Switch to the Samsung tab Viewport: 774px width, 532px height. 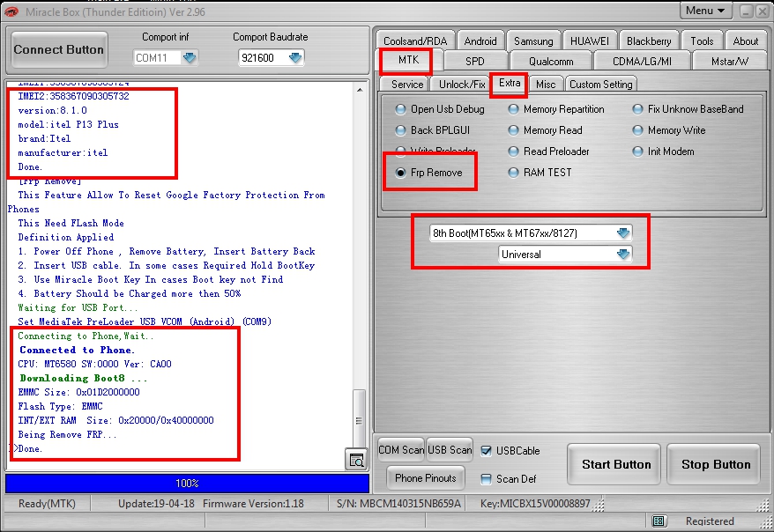tap(533, 41)
